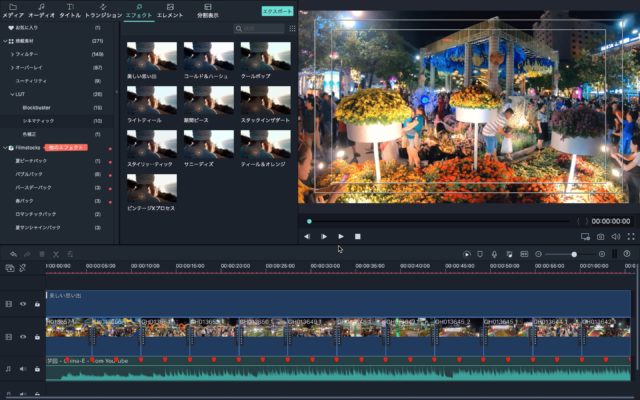Click the snapshot camera icon under preview
This screenshot has height=400, width=640.
point(600,237)
